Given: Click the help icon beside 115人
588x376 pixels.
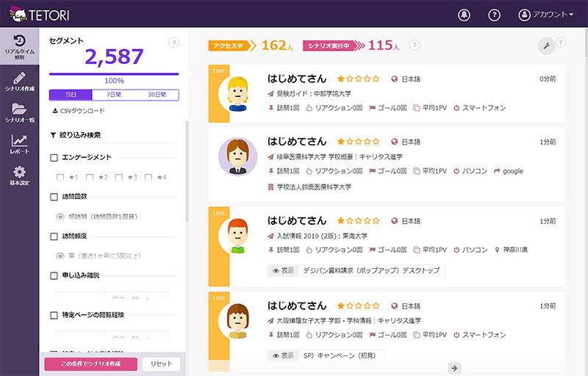Looking at the screenshot, I should pos(415,46).
